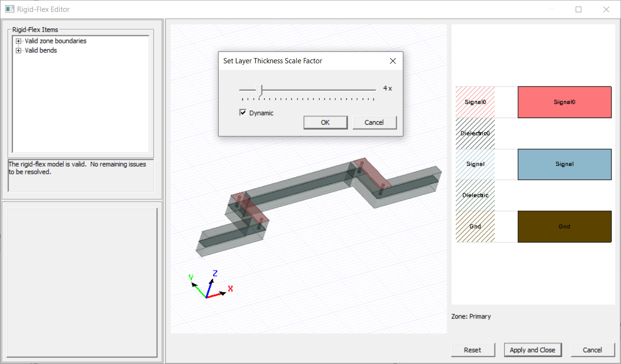Click the hatched Gnd layer pattern

point(475,226)
